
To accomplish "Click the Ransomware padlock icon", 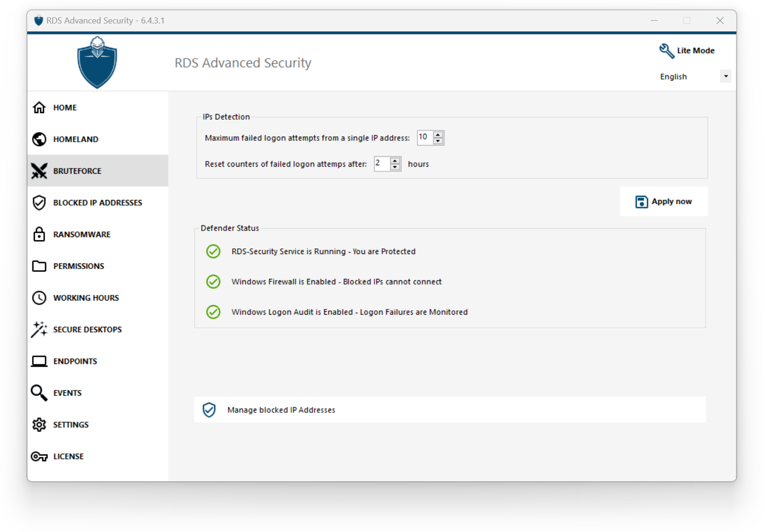I will click(x=39, y=234).
